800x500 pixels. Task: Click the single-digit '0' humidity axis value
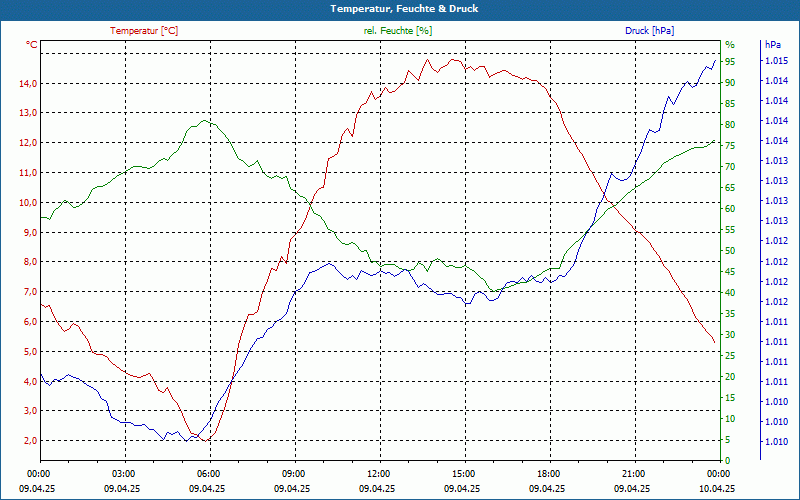pos(728,461)
